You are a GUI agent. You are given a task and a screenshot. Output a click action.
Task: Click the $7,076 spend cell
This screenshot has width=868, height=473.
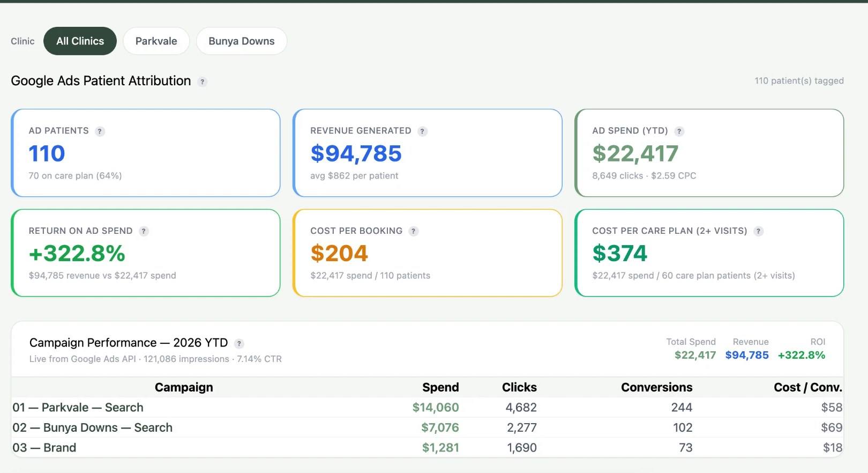[x=440, y=427]
